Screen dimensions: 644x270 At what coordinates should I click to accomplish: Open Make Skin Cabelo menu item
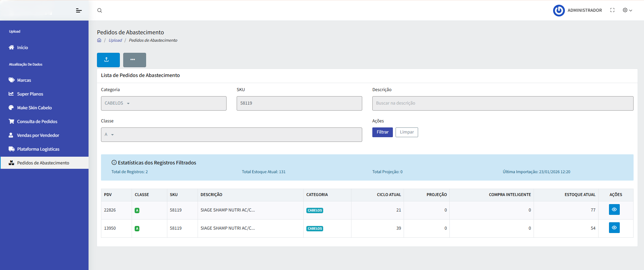point(34,108)
